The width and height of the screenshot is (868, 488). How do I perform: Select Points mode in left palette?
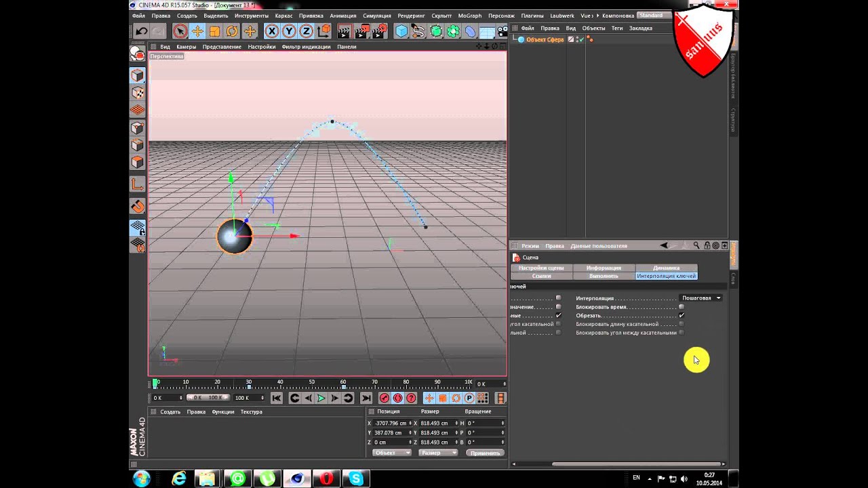pyautogui.click(x=138, y=128)
